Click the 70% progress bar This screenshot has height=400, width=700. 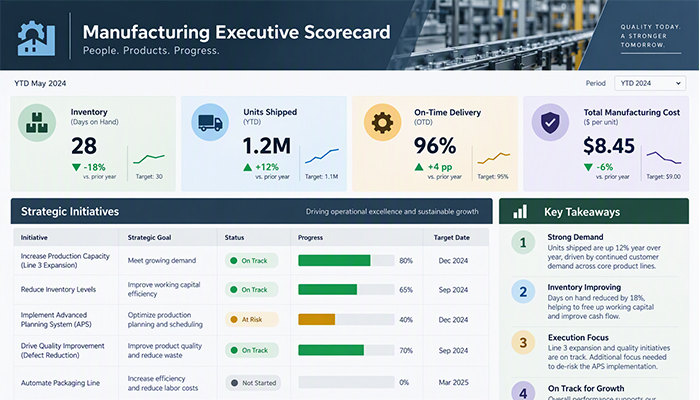click(346, 350)
